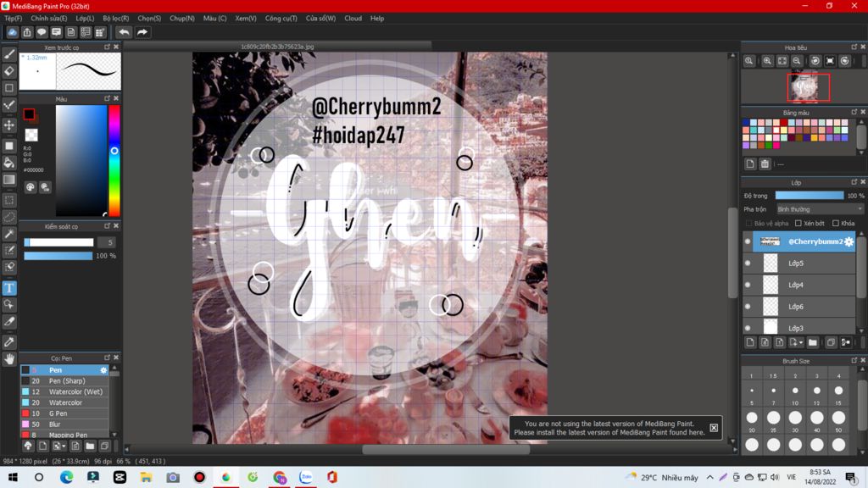Select the rectangular Select tool
Image resolution: width=868 pixels, height=488 pixels.
tap(9, 200)
